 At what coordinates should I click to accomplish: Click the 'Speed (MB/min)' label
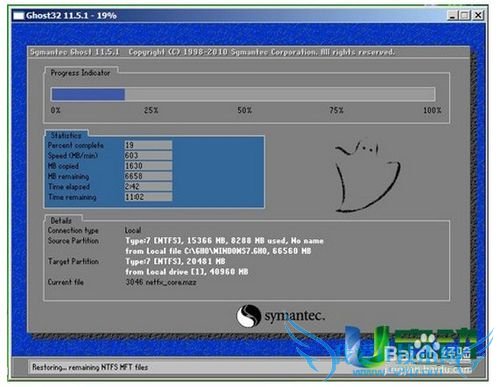(x=73, y=156)
